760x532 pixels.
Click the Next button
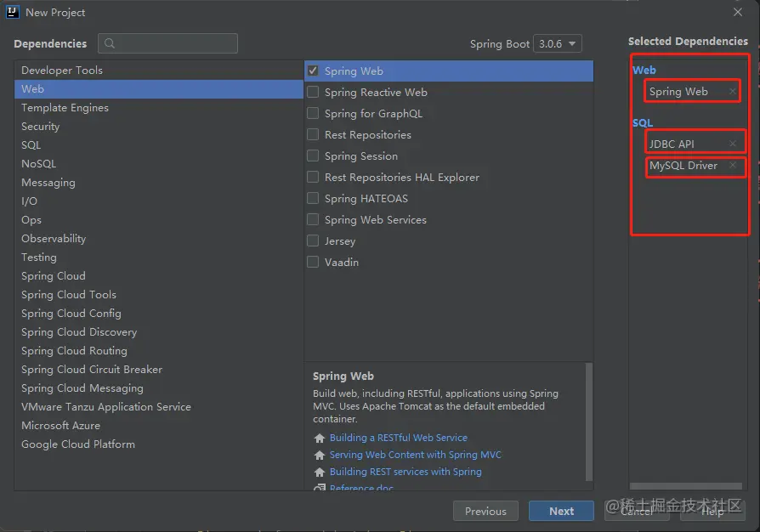pos(561,511)
